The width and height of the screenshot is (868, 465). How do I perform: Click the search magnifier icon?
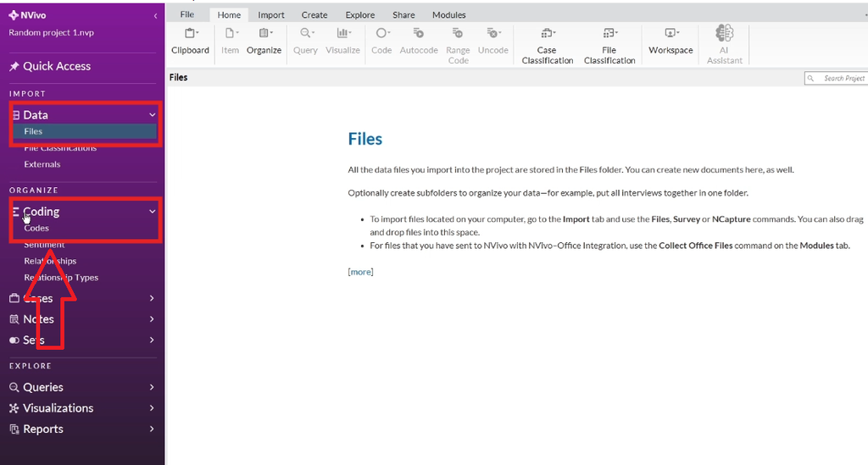point(810,79)
